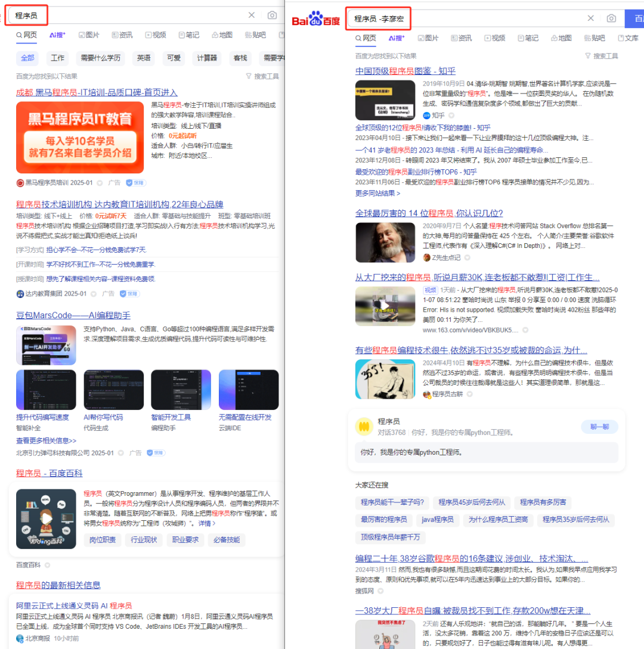This screenshot has width=644, height=649.
Task: Open 贴吧 tab under the 程序员 -李彦宏 search box
Action: coord(595,38)
